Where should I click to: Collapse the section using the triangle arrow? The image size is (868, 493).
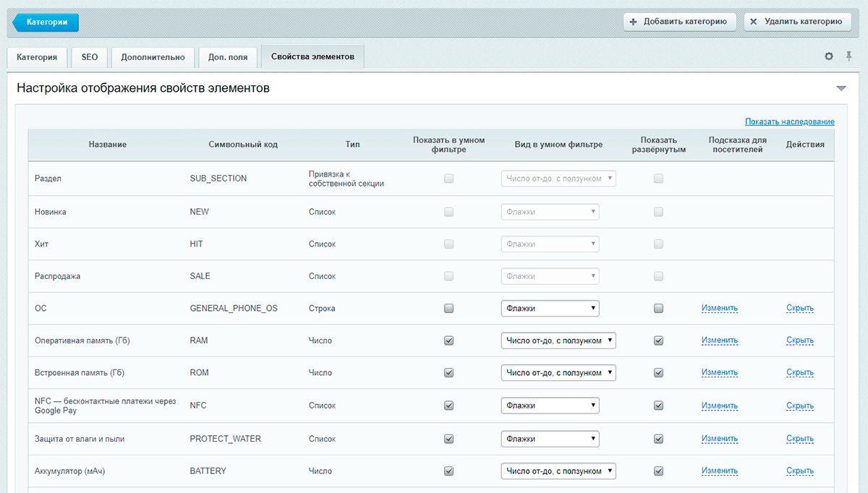click(x=841, y=88)
